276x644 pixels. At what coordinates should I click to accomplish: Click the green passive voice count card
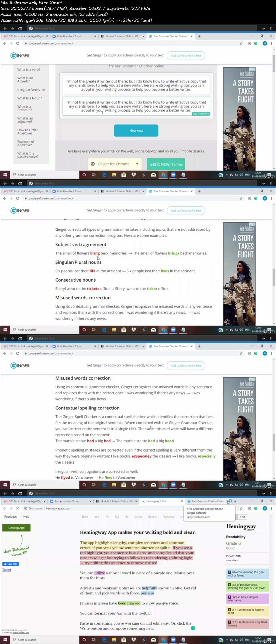pos(247,586)
